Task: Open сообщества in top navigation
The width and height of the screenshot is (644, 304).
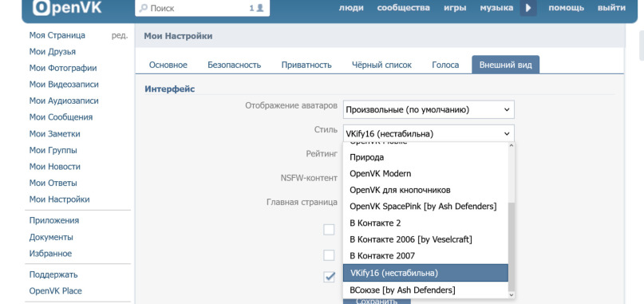Action: (403, 8)
